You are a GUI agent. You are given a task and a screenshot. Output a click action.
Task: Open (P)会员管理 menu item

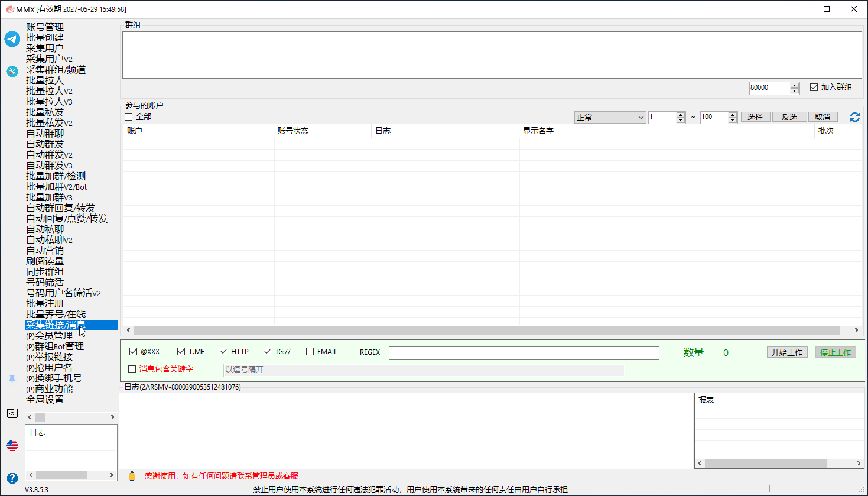coord(50,336)
